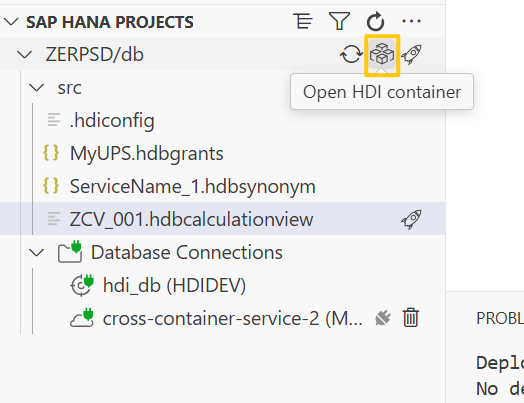Click the braces icon of ServiceName_1.hdbsynonym
Viewport: 524px width, 403px height.
point(51,186)
